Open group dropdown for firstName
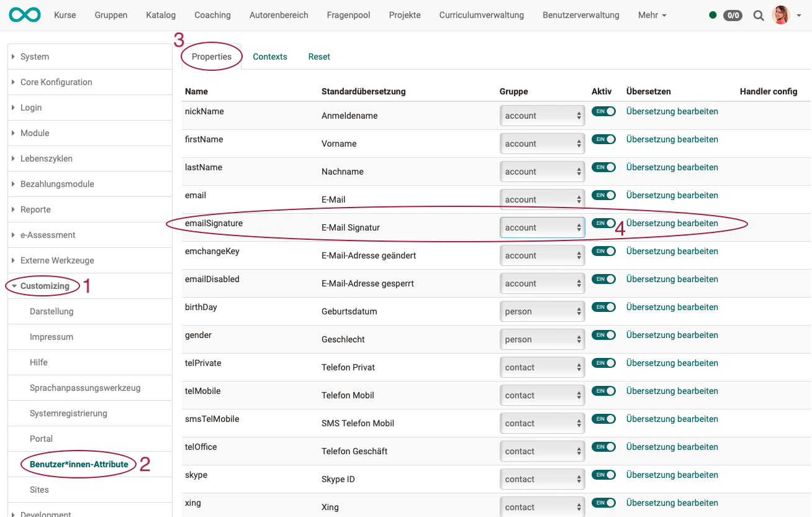812x517 pixels. click(542, 144)
